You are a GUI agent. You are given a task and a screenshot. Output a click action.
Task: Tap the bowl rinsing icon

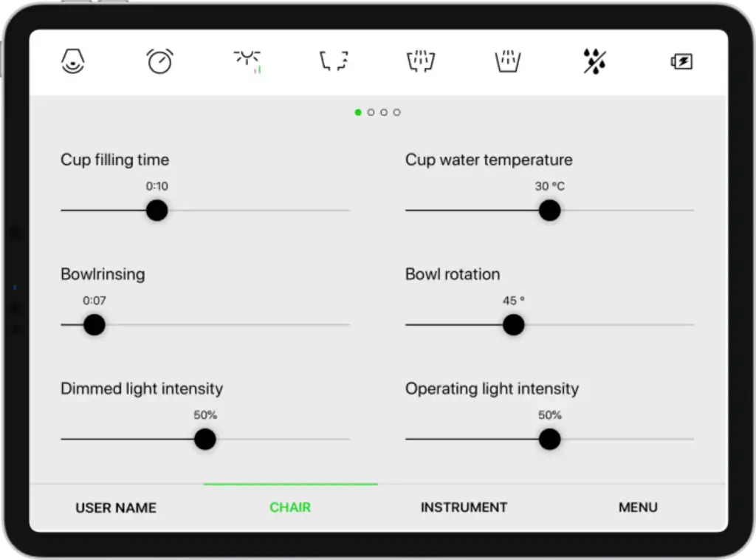(508, 62)
